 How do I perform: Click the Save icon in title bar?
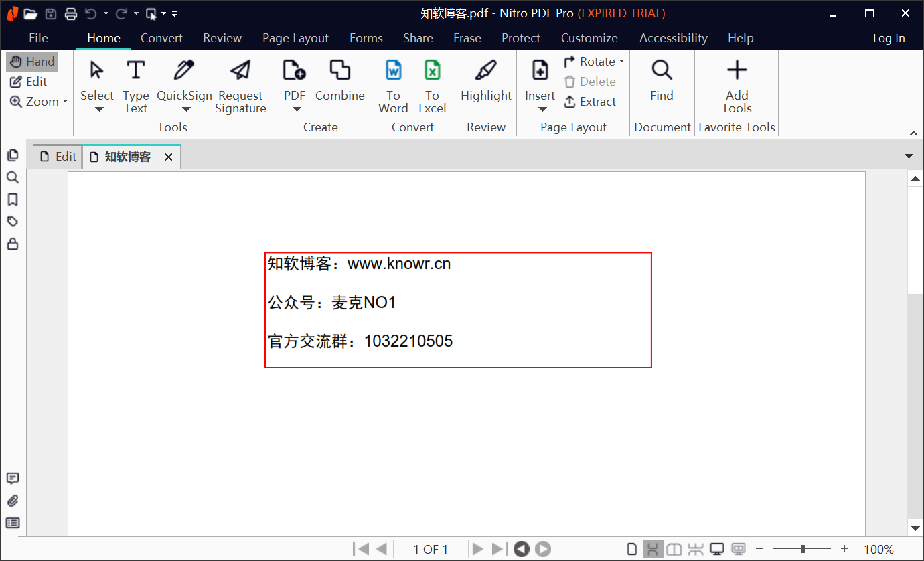coord(51,13)
